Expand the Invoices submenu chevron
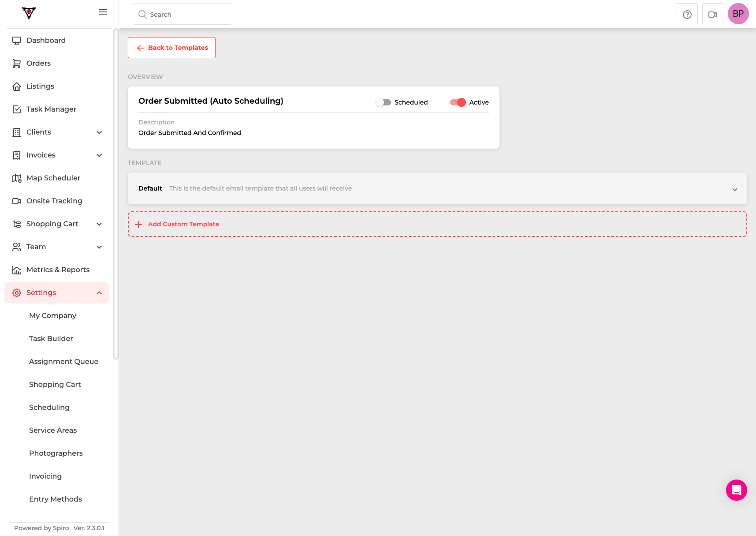The height and width of the screenshot is (536, 756). tap(99, 155)
